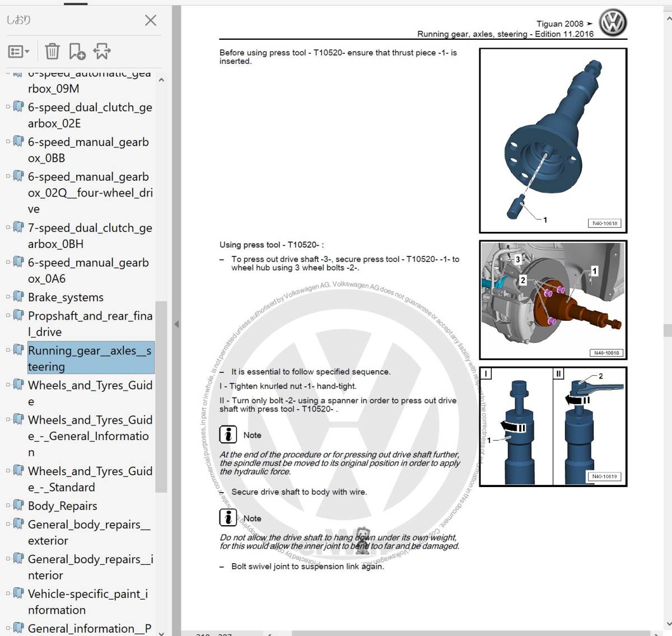Click the document vertical scrollbar thumb
The image size is (672, 636).
pyautogui.click(x=668, y=330)
